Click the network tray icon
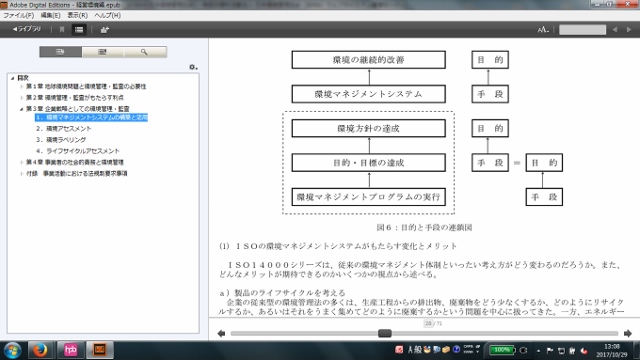The width and height of the screenshot is (640, 360). (x=562, y=351)
